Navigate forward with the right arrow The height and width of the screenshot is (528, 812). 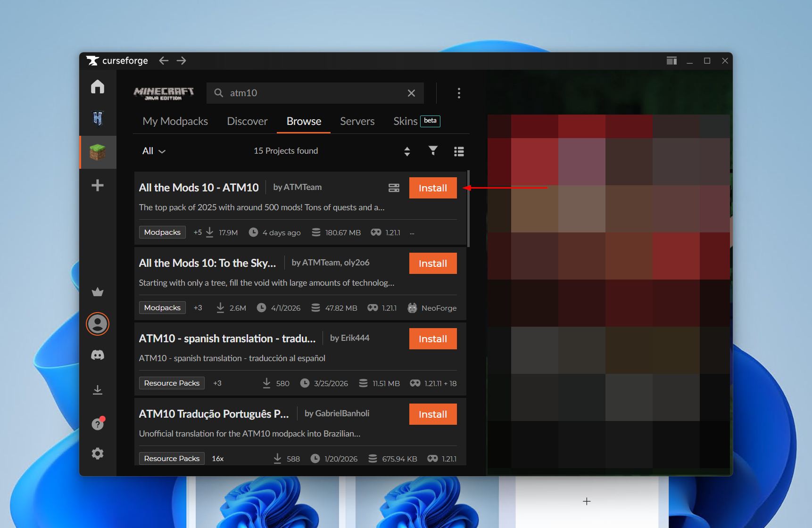[182, 60]
